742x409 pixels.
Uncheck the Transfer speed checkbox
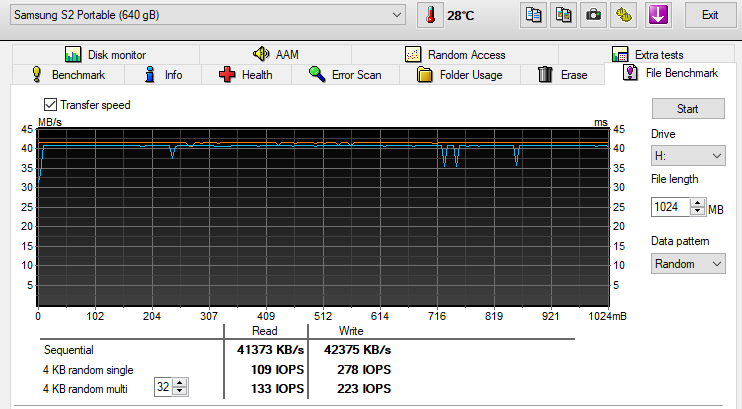50,105
